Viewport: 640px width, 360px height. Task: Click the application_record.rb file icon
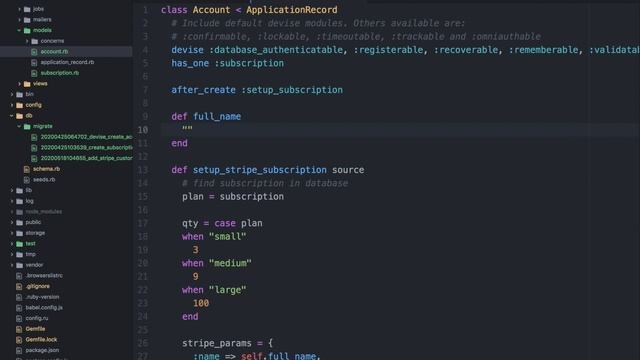click(34, 62)
